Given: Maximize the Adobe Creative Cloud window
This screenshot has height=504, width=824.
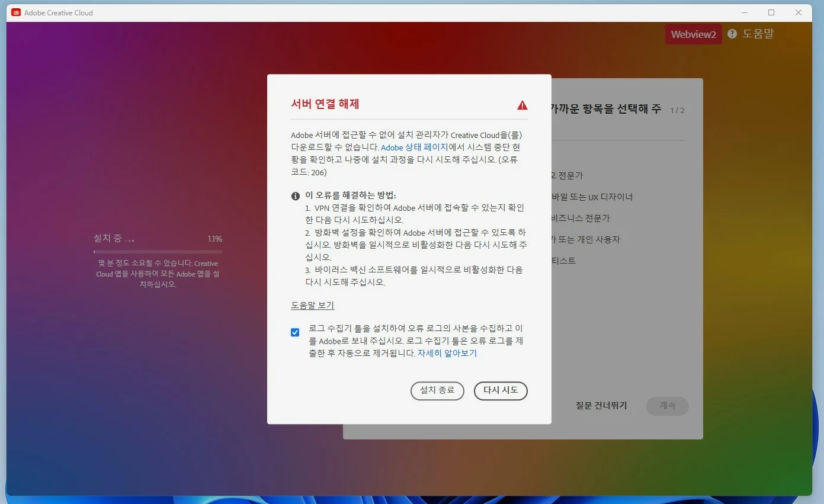Looking at the screenshot, I should click(771, 12).
